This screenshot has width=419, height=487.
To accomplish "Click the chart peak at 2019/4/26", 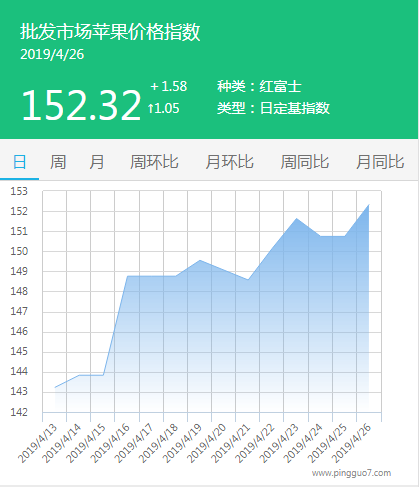I will coord(369,205).
